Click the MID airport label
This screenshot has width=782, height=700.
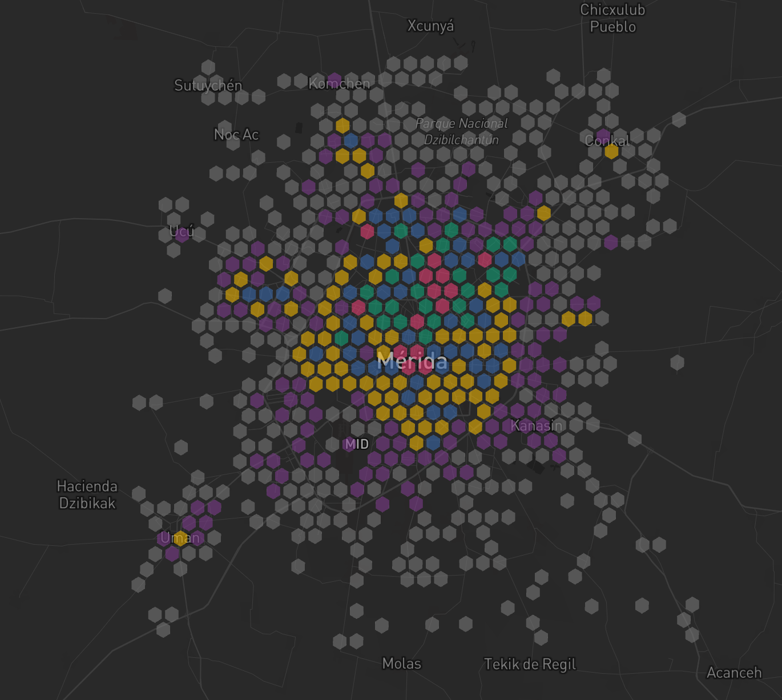point(357,444)
